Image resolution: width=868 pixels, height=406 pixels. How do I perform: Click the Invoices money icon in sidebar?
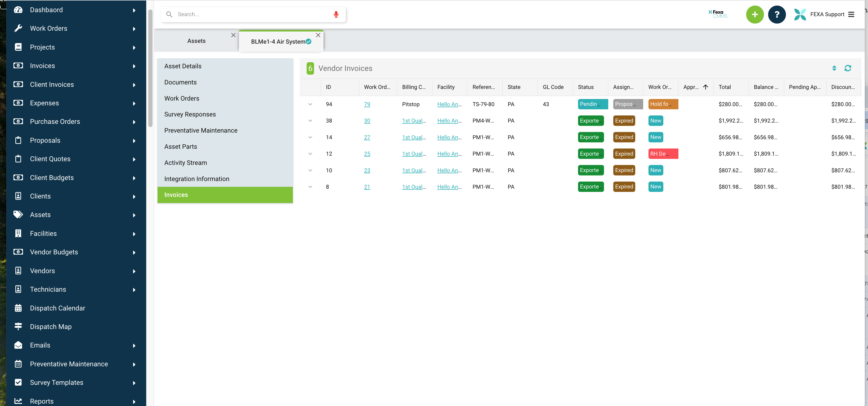[x=18, y=66]
